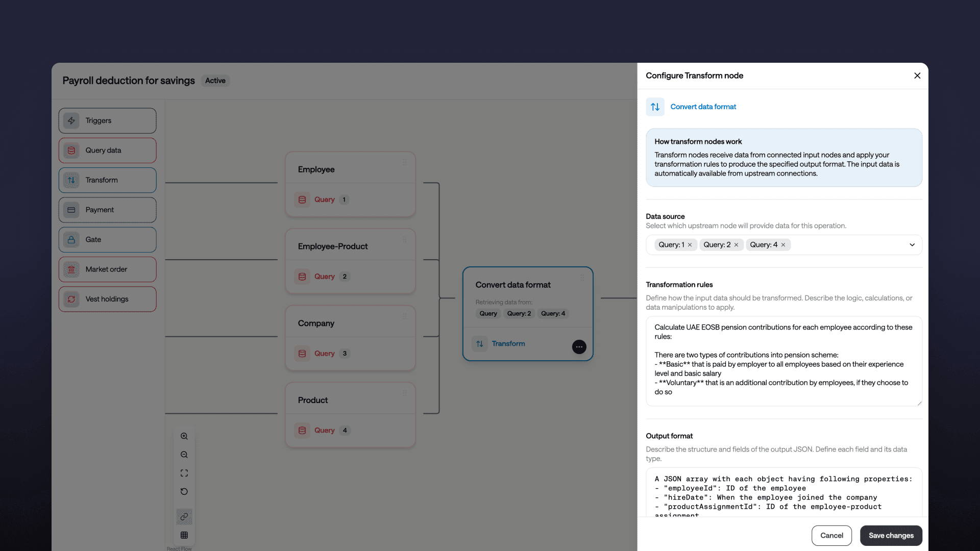980x551 pixels.
Task: Remove the Query: 2 tag
Action: (736, 245)
